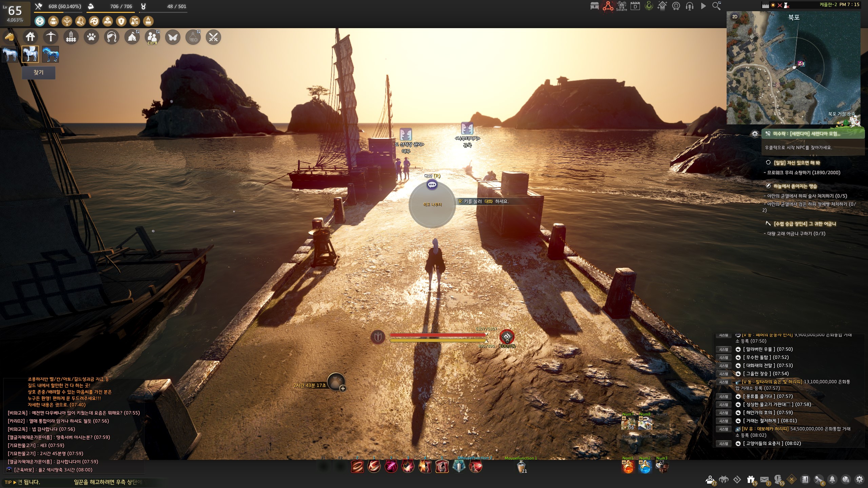This screenshot has width=868, height=488.
Task: Open the mail envelope icon
Action: click(x=764, y=479)
